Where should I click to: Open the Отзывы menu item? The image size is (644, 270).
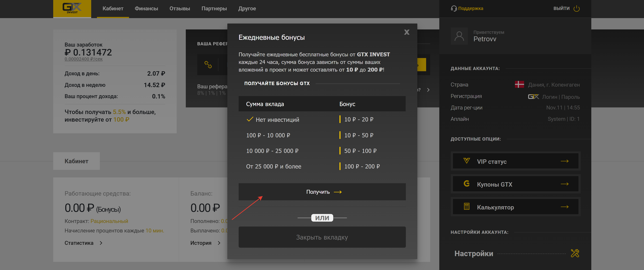(180, 8)
